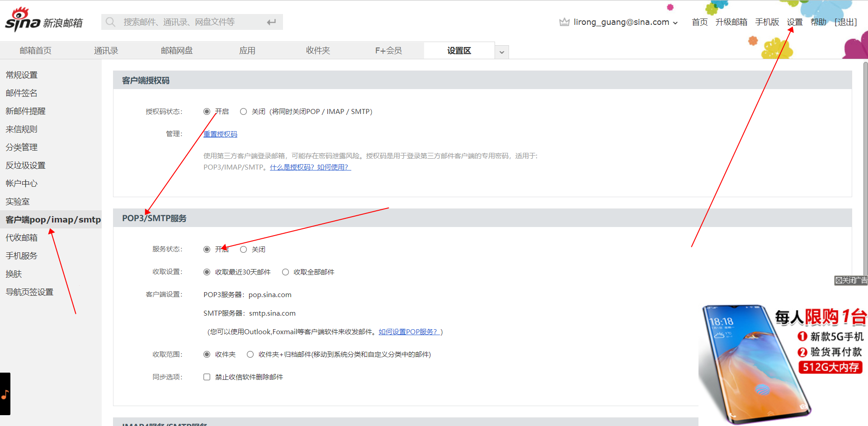Viewport: 868px width, 426px height.
Task: Click 手机版 in top navigation
Action: point(767,22)
